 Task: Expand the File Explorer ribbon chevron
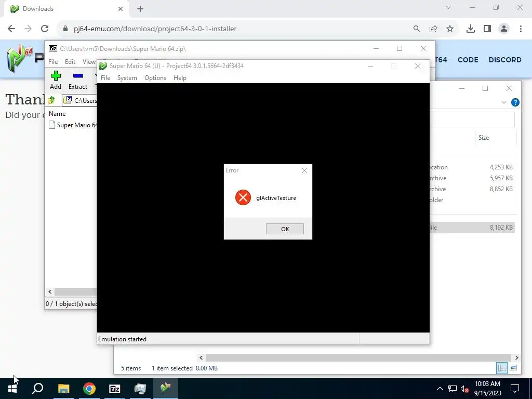point(504,102)
